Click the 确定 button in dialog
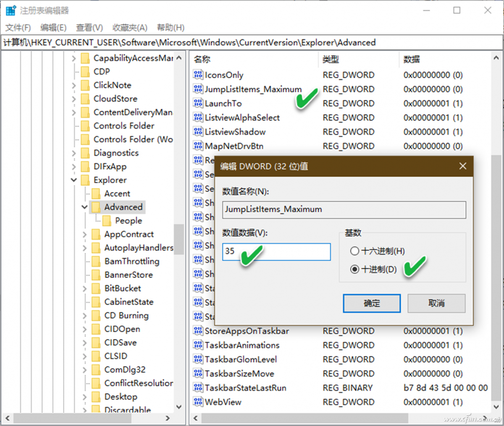Screen dimensions: 504x426 tap(371, 303)
